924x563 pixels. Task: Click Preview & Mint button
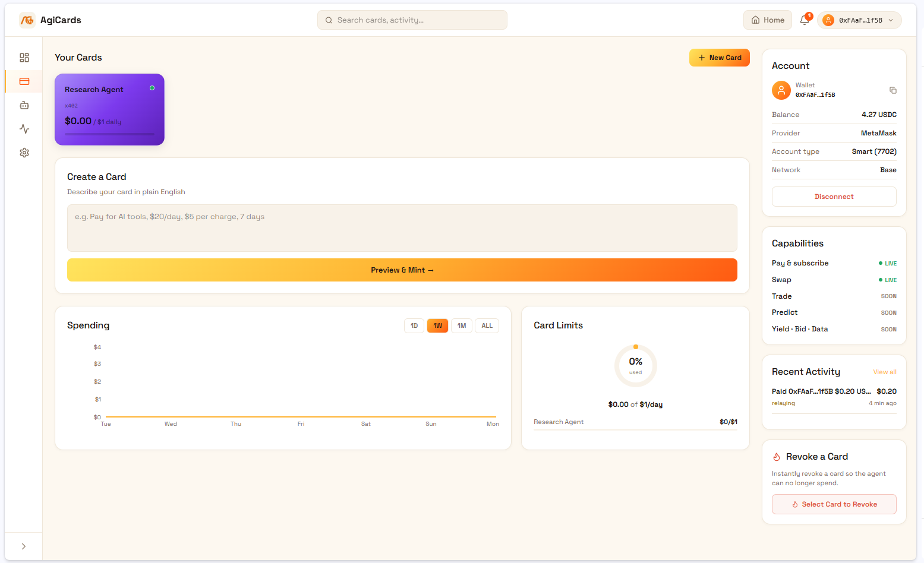402,270
